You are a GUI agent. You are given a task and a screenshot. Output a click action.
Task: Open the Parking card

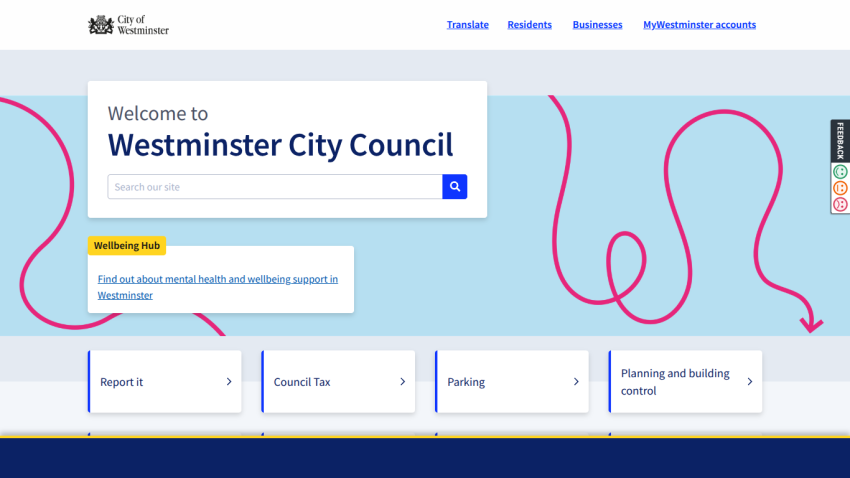coord(512,382)
